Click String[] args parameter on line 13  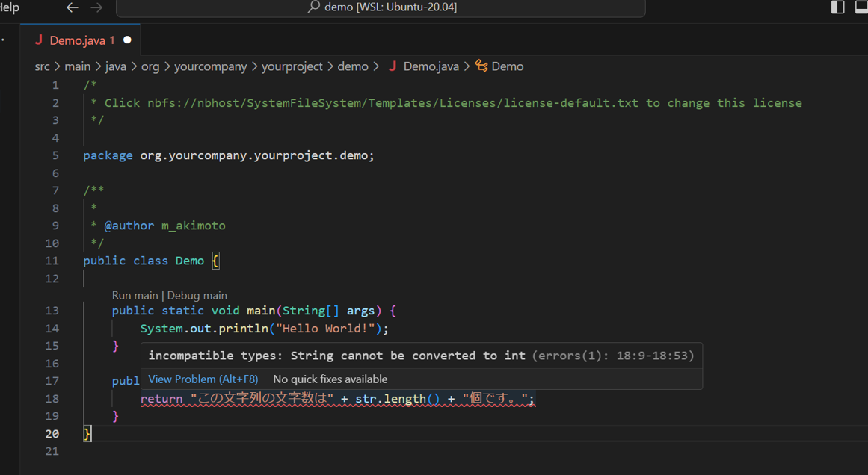click(x=328, y=311)
